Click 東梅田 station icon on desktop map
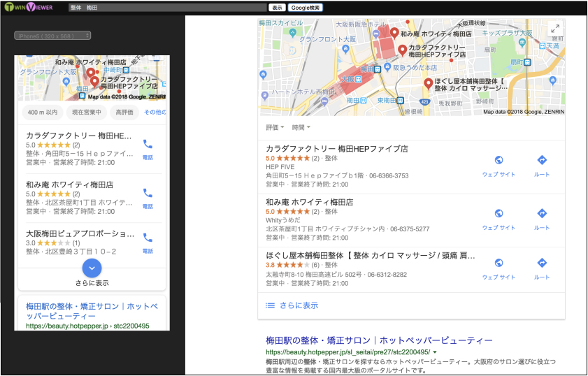Viewport: 588px width, 376px height. 401,100
